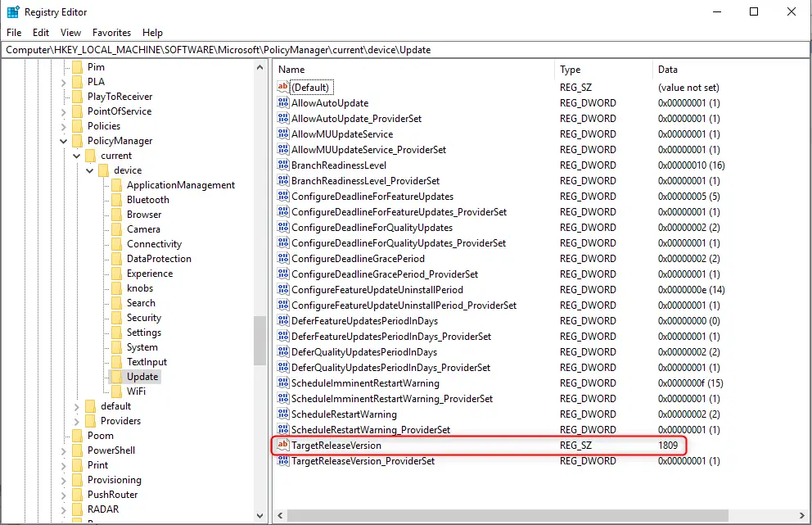Click the WiFi folder icon
The image size is (812, 525).
pyautogui.click(x=117, y=391)
